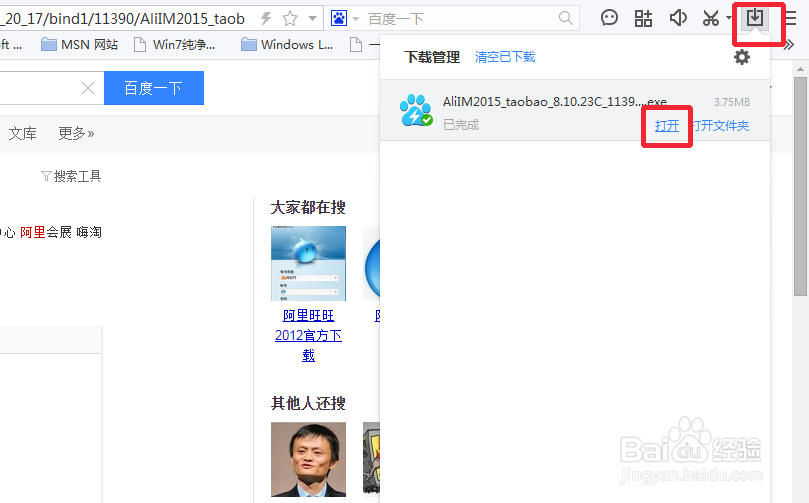
Task: Open the download manager toolbar icon
Action: tap(755, 18)
